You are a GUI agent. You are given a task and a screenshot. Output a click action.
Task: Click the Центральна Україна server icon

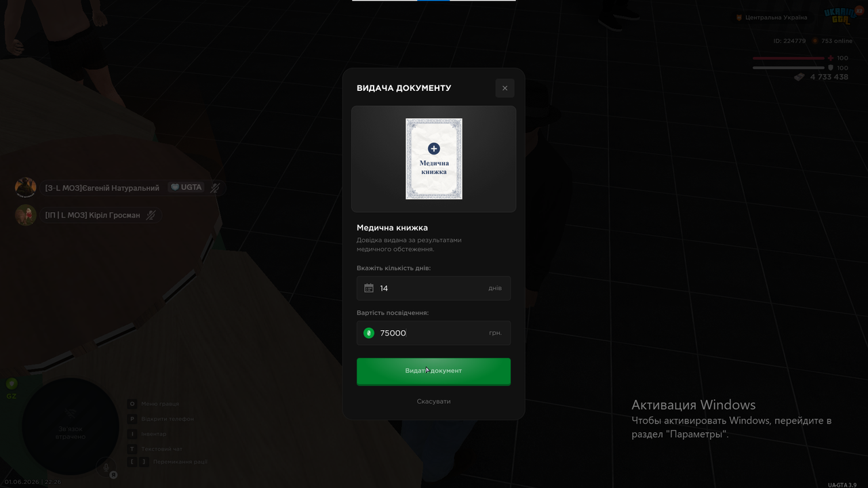click(x=739, y=18)
